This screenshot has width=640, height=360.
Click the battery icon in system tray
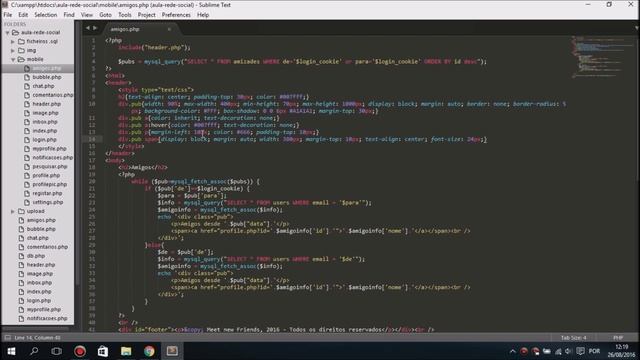(x=547, y=351)
